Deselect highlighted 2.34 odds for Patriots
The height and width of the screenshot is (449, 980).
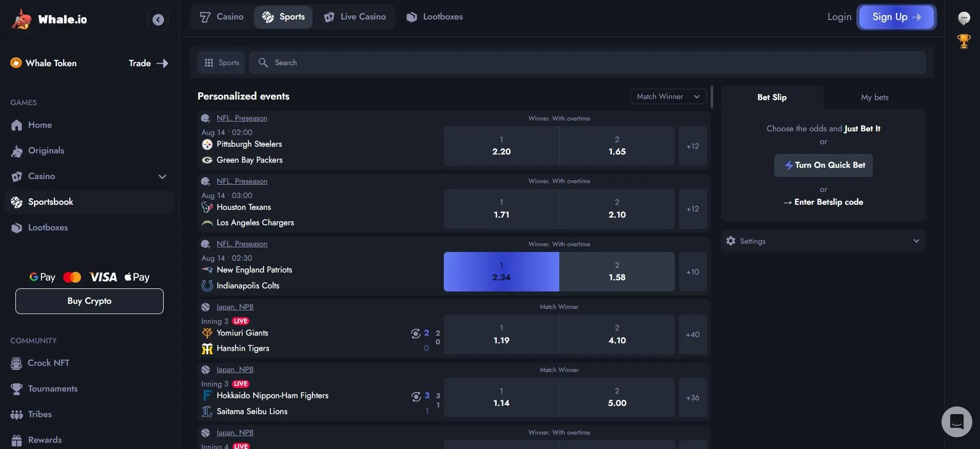tap(501, 272)
